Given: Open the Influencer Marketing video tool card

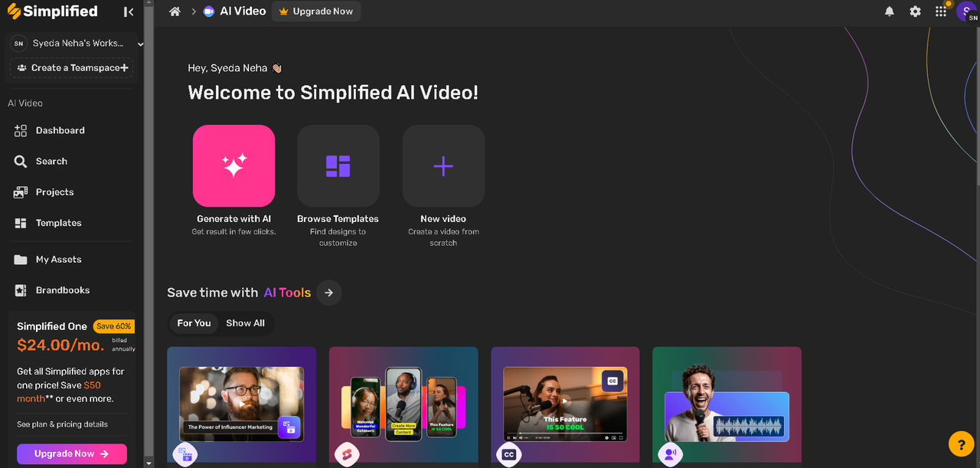Looking at the screenshot, I should [x=241, y=404].
